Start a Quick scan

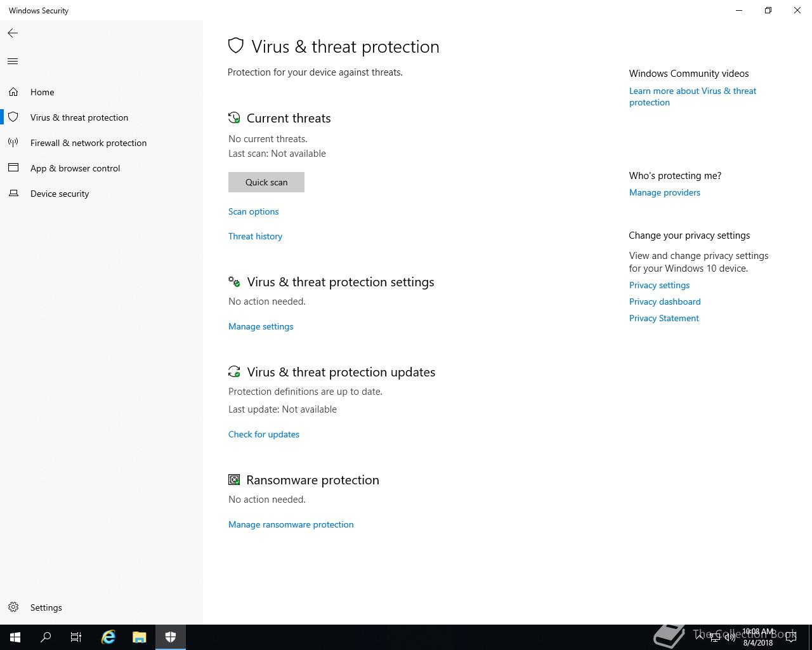click(266, 182)
